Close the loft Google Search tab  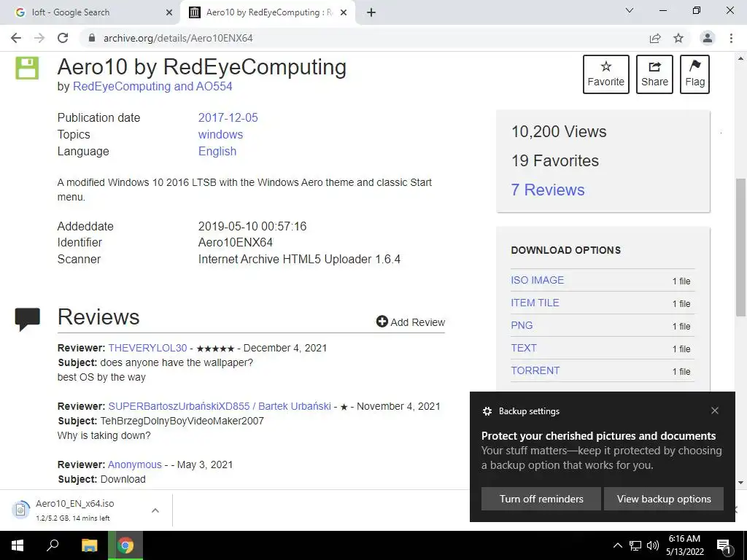(169, 12)
